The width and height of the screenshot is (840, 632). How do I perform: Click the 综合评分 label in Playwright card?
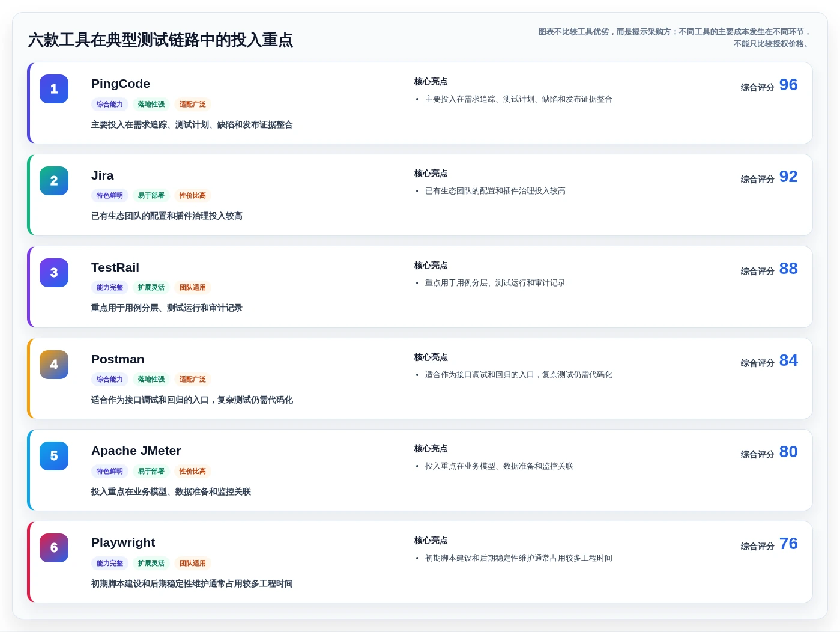click(757, 547)
